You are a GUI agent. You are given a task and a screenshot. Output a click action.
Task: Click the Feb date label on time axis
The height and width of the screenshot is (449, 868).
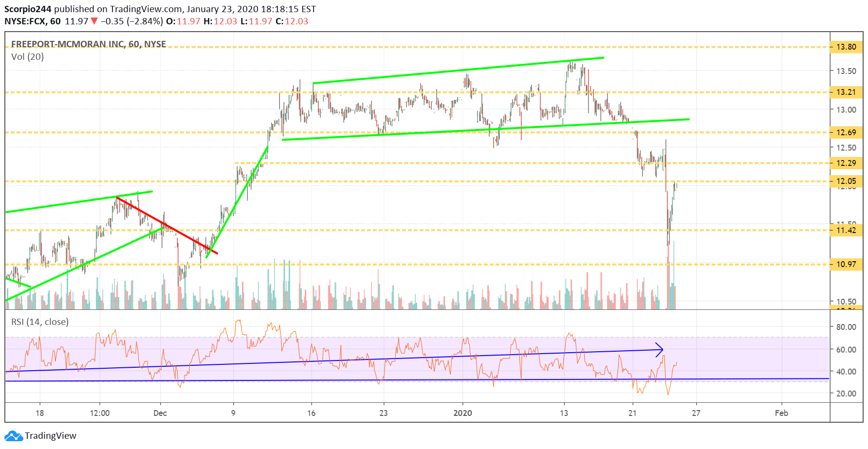[x=781, y=413]
